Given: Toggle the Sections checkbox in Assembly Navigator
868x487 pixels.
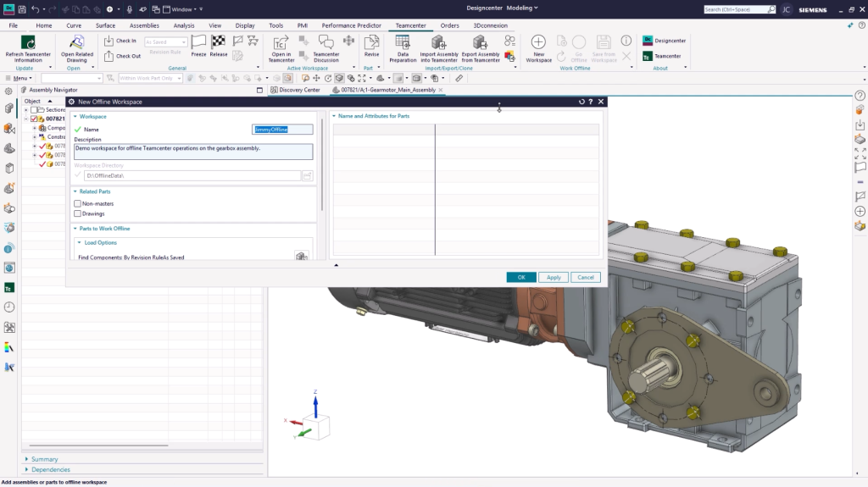Looking at the screenshot, I should pyautogui.click(x=34, y=109).
